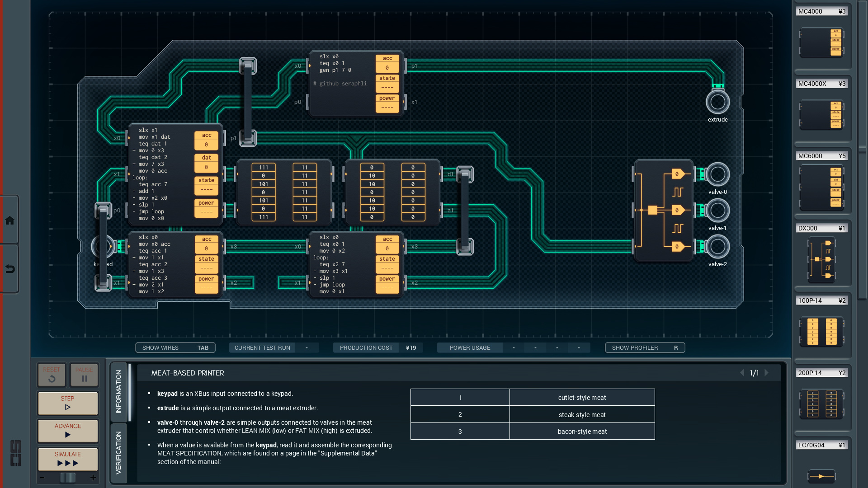Toggle Show Profiler button

645,347
